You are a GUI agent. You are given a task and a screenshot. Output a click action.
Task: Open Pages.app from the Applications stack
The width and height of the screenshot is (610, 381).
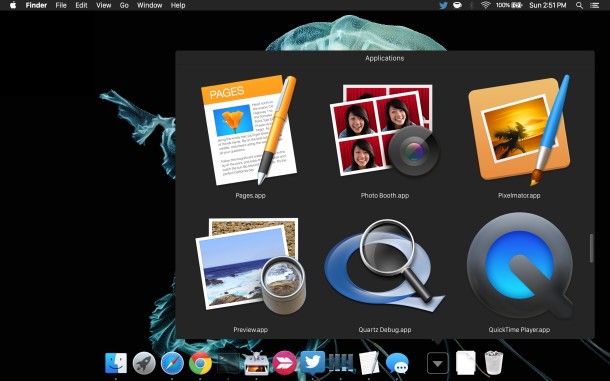pyautogui.click(x=249, y=130)
